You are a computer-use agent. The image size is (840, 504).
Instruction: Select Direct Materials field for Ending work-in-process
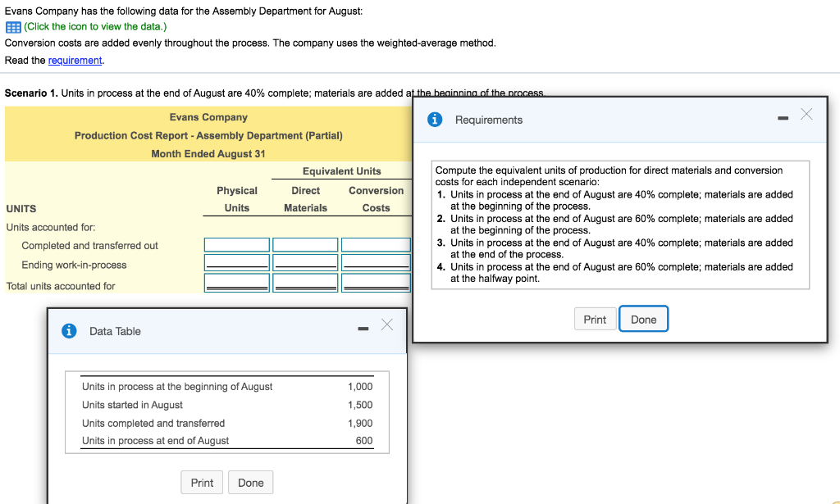point(305,263)
